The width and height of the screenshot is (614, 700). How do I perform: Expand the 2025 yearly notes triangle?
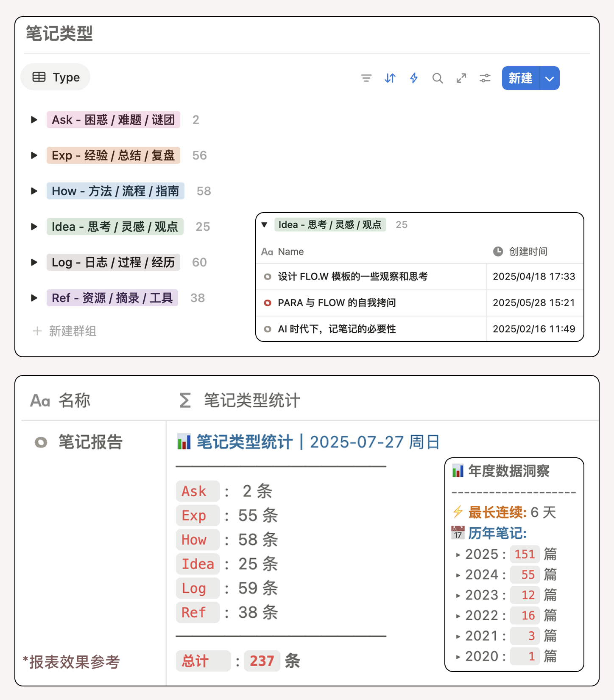(x=458, y=555)
